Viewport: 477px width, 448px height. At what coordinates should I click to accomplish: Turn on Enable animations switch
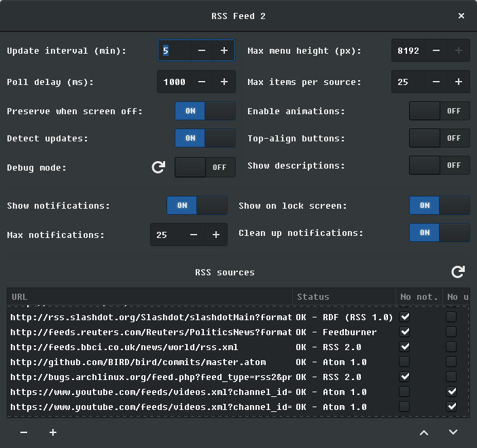(x=440, y=111)
